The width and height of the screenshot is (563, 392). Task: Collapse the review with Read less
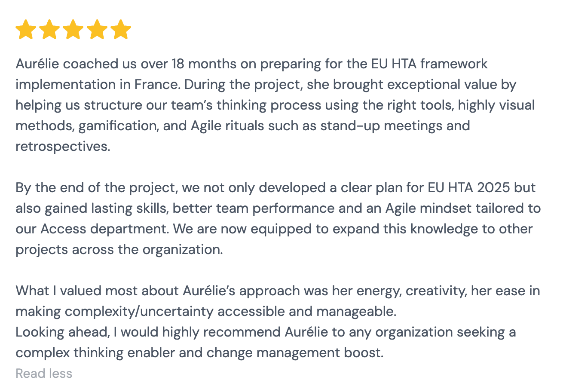click(x=44, y=374)
